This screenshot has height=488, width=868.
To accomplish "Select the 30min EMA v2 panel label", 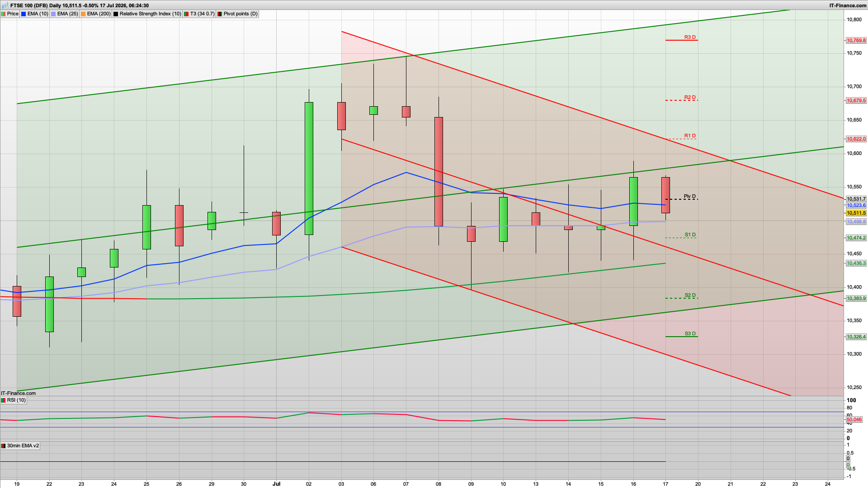I will click(23, 446).
